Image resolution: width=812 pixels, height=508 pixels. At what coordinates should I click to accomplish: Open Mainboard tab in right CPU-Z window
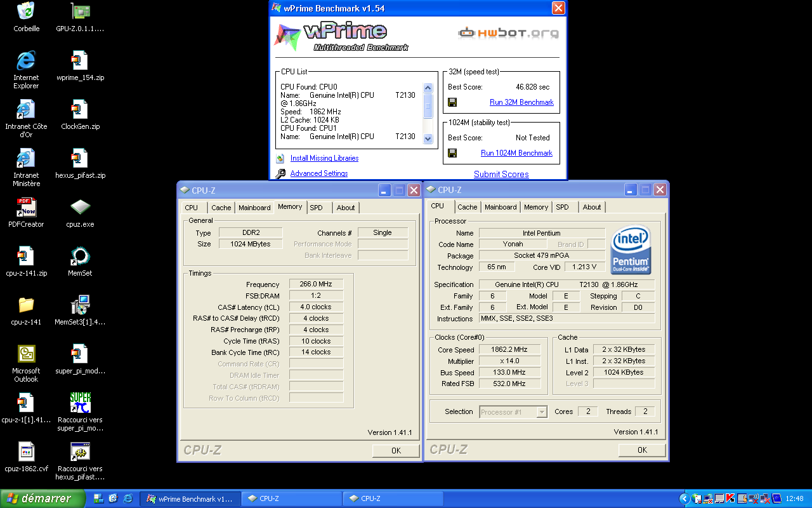[x=501, y=207]
